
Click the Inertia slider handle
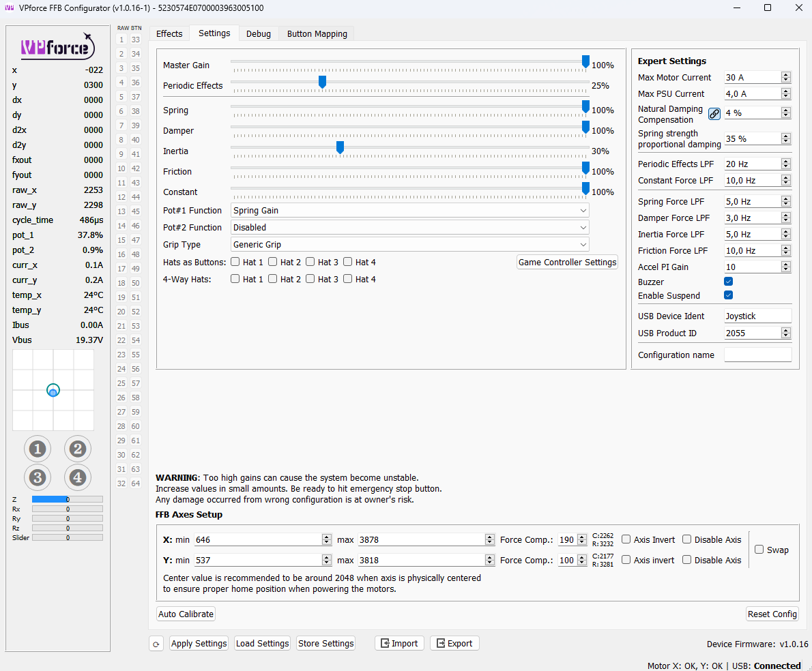coord(340,147)
